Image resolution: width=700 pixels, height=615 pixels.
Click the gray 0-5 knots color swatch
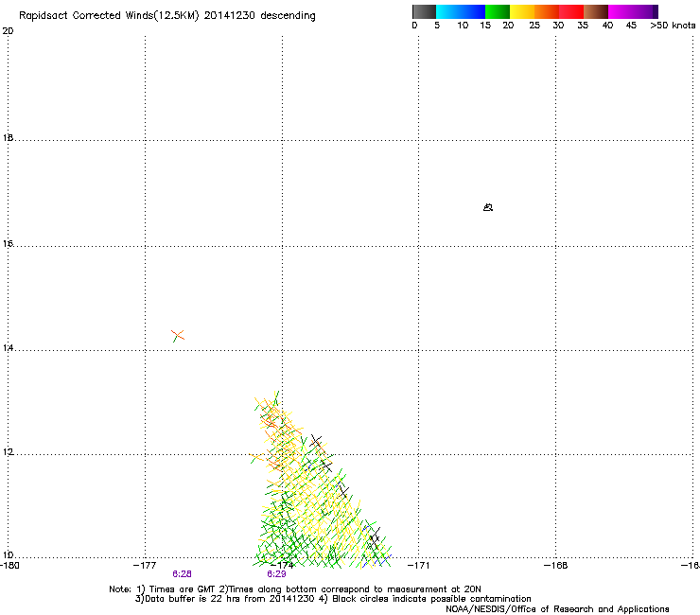(x=424, y=11)
